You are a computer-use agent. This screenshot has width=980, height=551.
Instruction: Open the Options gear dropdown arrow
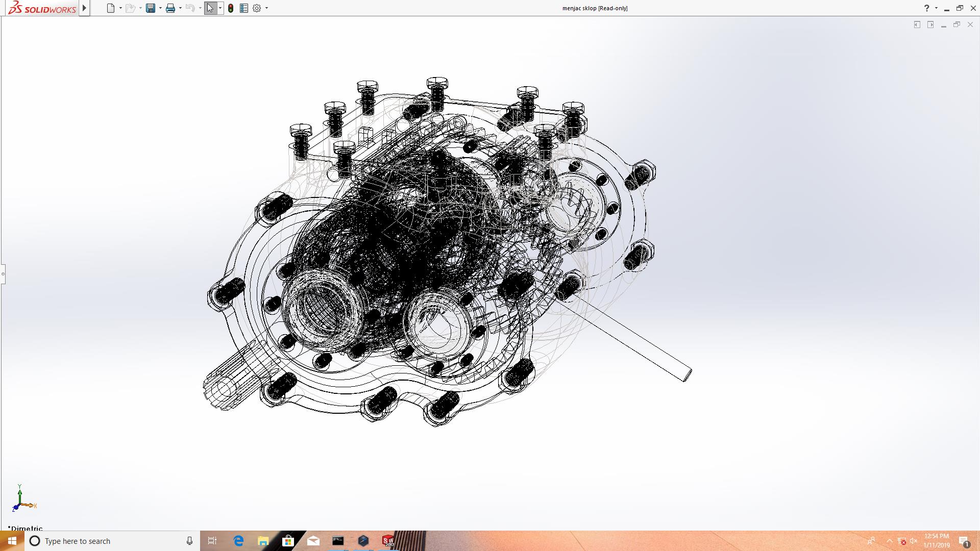point(266,8)
